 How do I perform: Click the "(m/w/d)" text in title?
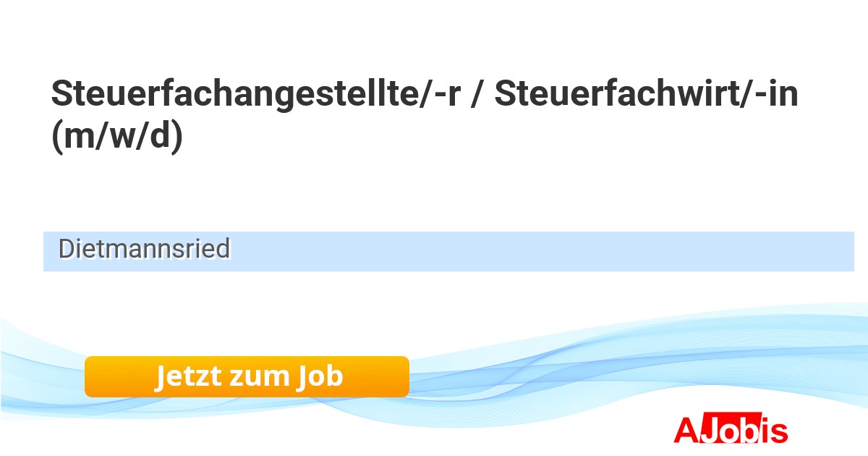tap(117, 137)
